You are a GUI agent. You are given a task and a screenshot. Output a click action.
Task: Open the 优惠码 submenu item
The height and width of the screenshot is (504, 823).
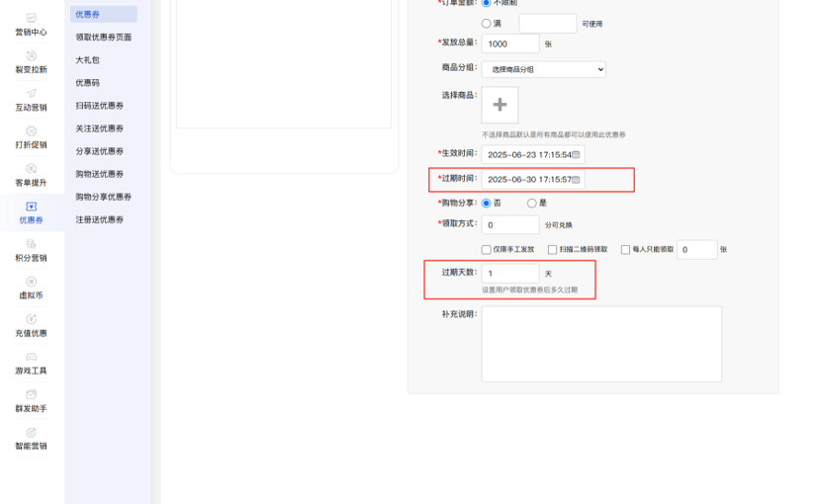pyautogui.click(x=88, y=83)
